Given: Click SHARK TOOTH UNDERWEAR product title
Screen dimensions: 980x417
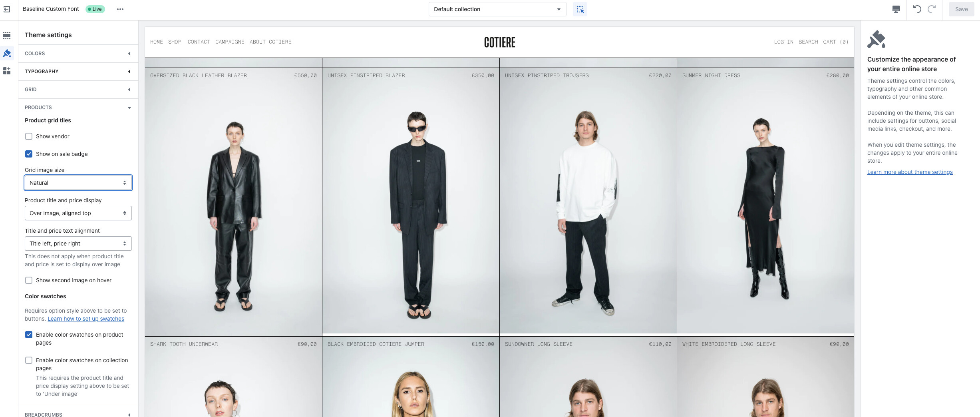Looking at the screenshot, I should 184,344.
